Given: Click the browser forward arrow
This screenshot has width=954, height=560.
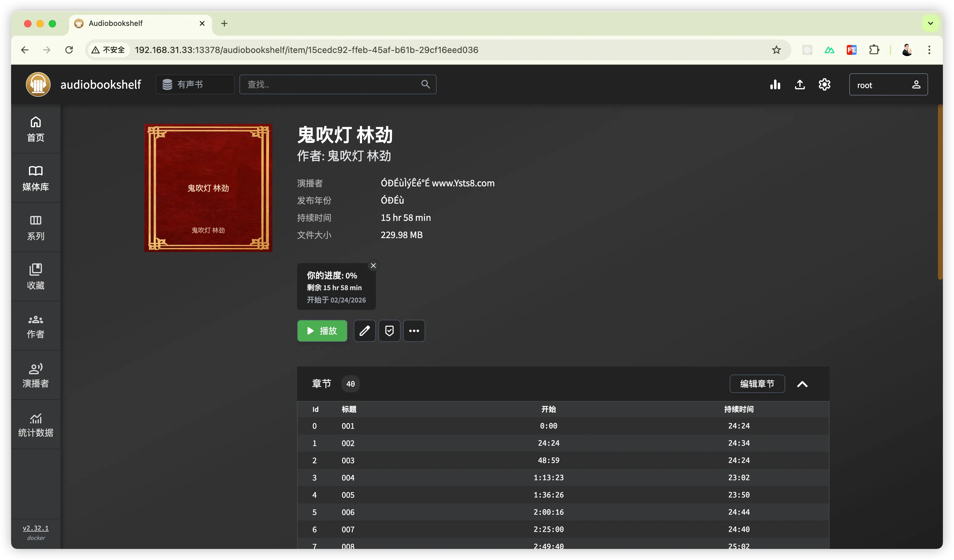Looking at the screenshot, I should click(x=47, y=50).
